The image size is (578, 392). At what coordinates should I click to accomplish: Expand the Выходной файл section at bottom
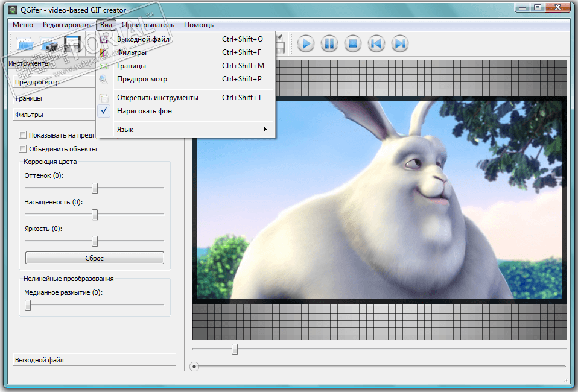click(x=95, y=360)
